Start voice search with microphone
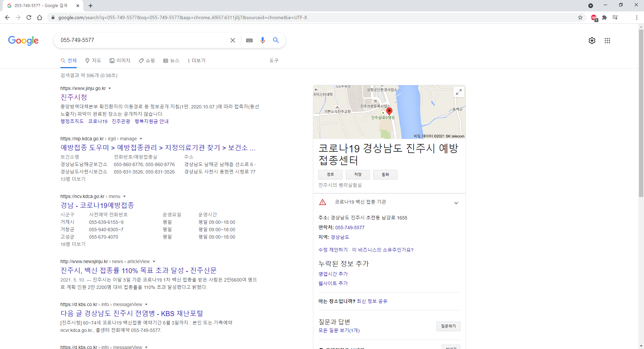 coord(263,40)
